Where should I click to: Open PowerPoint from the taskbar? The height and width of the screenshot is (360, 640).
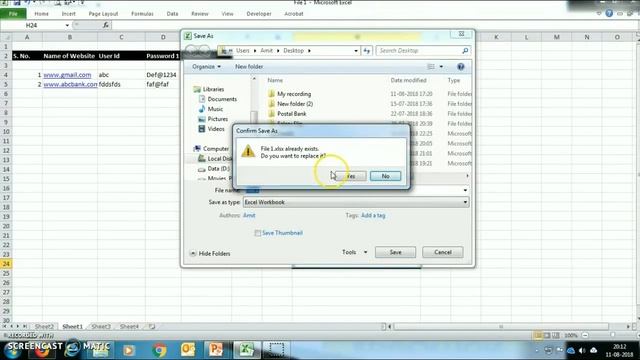point(216,350)
